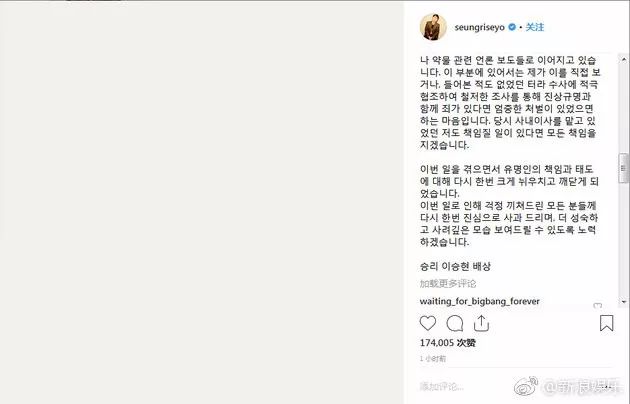Open comments via the speech bubble icon

pyautogui.click(x=455, y=323)
